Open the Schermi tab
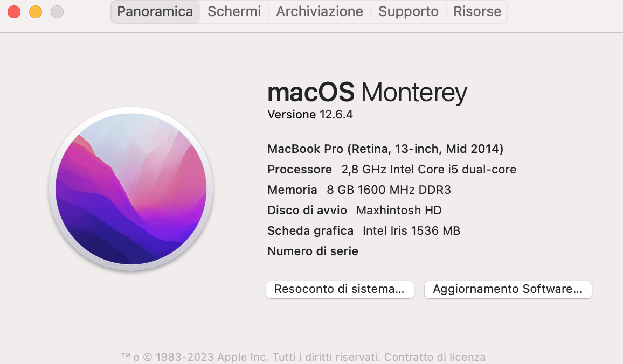Viewport: 623px width, 364px height. click(234, 11)
